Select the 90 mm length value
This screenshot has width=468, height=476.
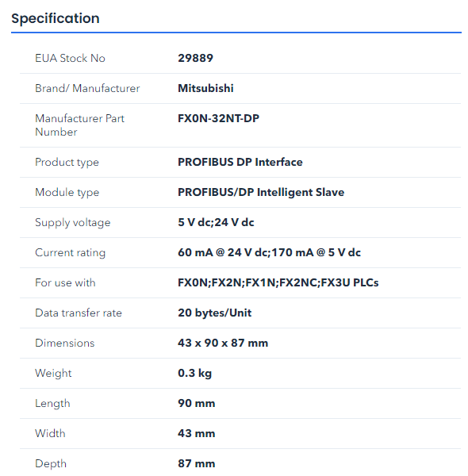[x=197, y=404]
